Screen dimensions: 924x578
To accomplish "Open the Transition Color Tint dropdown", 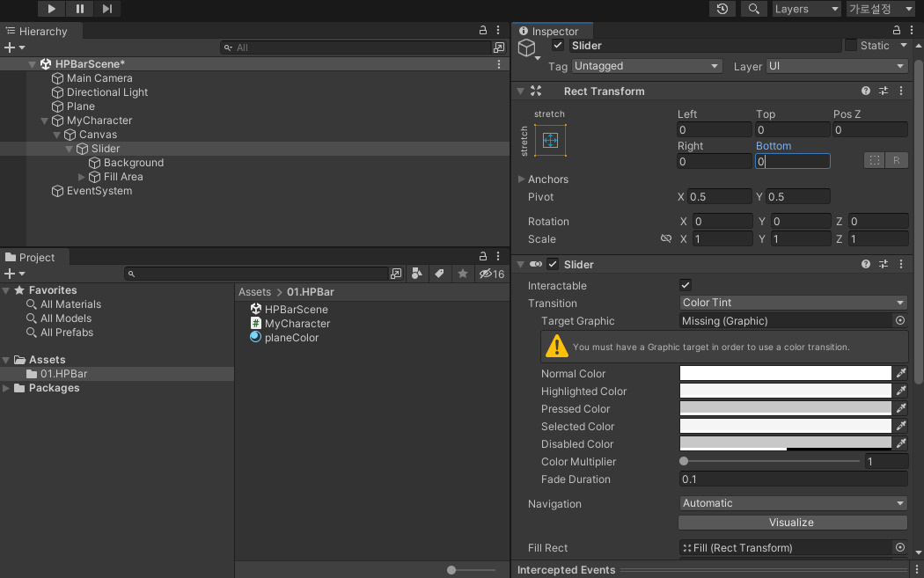I will coord(793,303).
